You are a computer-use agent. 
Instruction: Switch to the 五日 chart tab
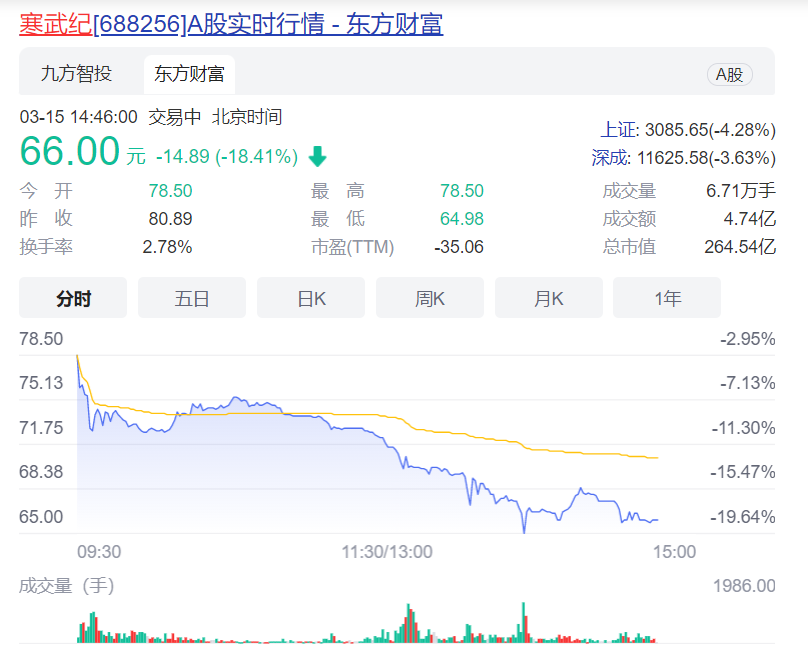192,298
